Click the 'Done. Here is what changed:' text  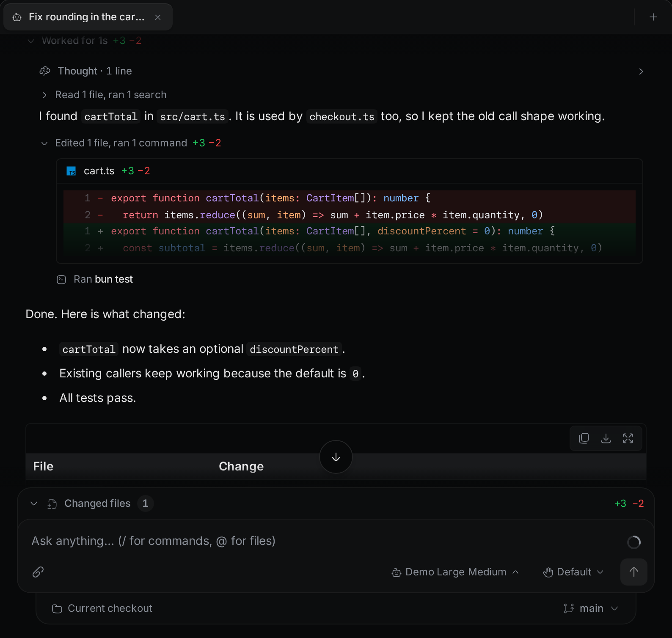(x=105, y=314)
